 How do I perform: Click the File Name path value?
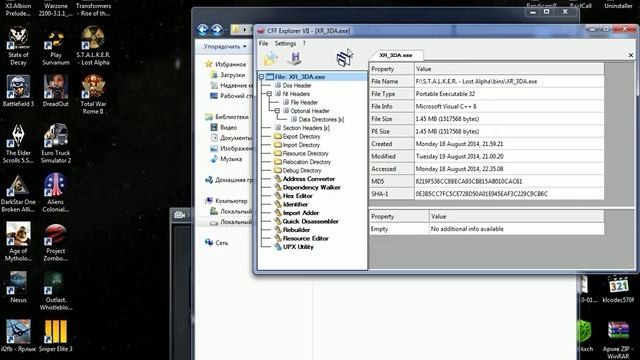pyautogui.click(x=509, y=82)
